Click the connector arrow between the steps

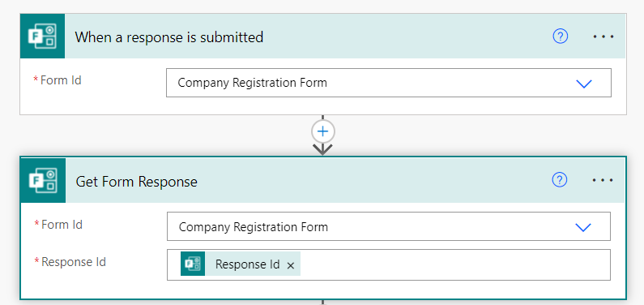point(323,148)
